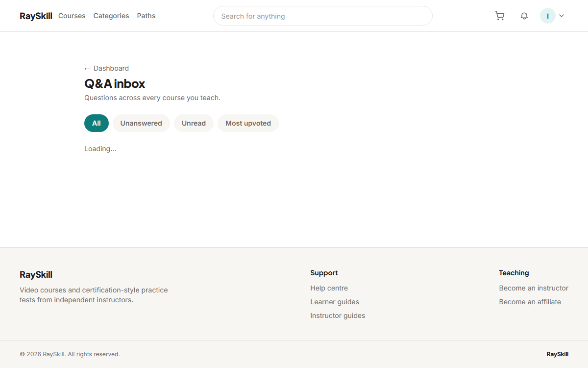Go back to Dashboard

[x=106, y=68]
